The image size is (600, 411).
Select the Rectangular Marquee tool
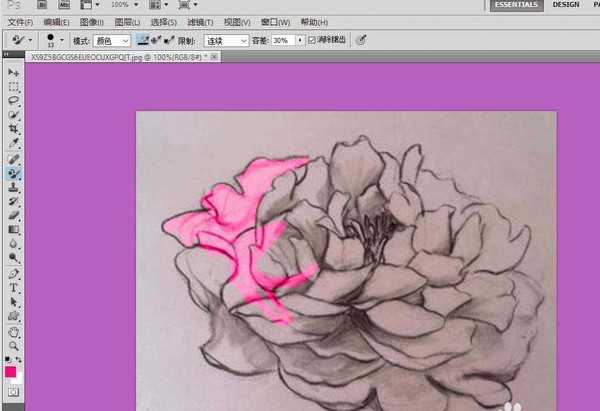coord(13,87)
